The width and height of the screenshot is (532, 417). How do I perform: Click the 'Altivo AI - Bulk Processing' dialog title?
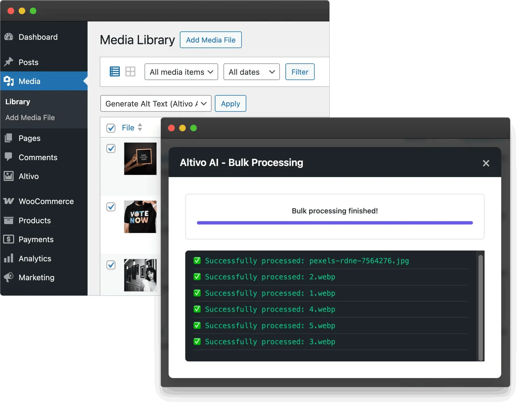[x=241, y=162]
